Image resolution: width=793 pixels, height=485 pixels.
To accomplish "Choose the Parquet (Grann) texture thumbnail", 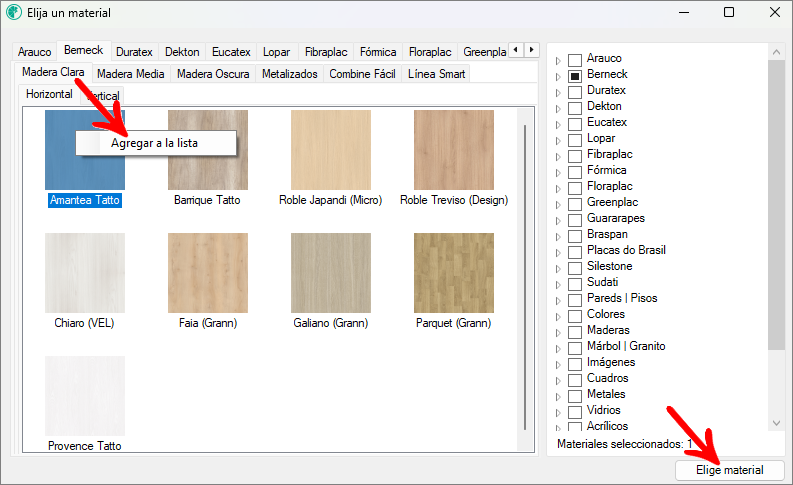I will click(x=453, y=273).
